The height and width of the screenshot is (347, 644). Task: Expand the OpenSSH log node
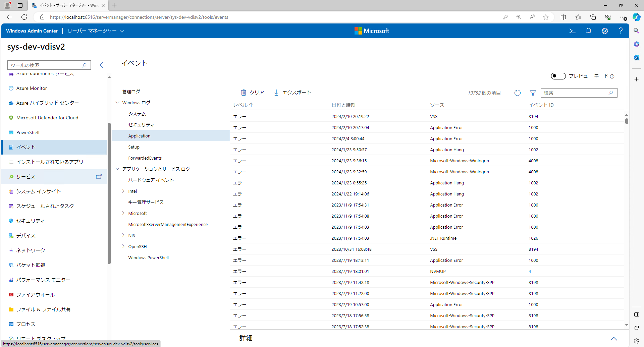(123, 246)
